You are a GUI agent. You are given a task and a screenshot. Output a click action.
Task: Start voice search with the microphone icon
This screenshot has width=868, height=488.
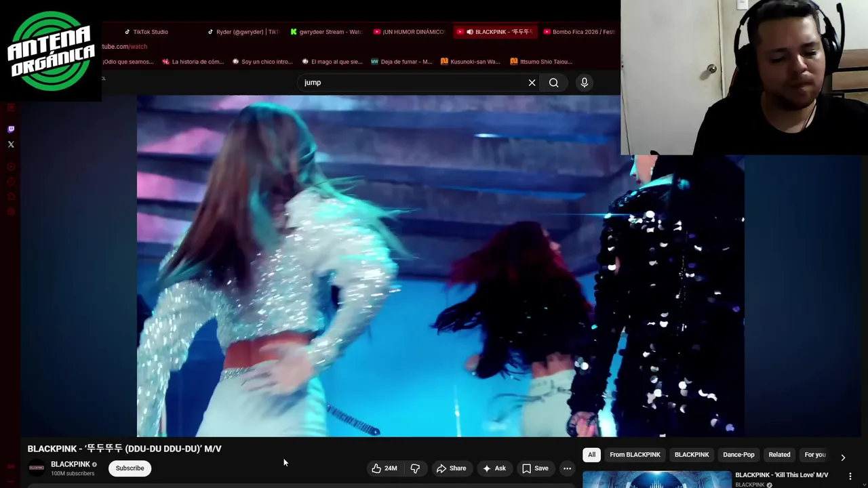coord(584,83)
